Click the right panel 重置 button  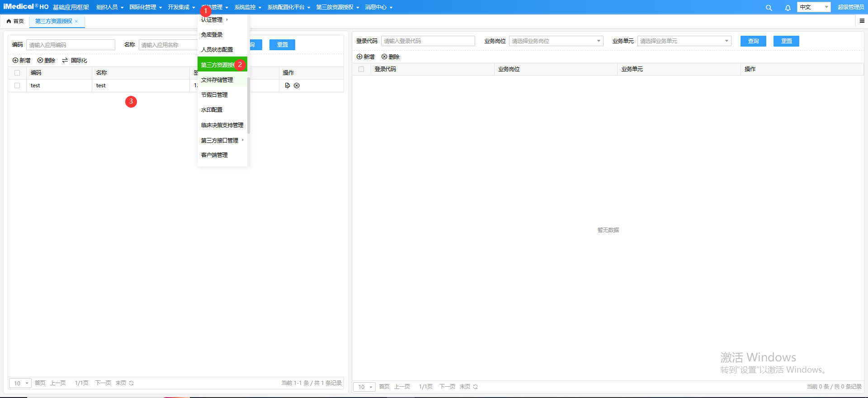786,41
